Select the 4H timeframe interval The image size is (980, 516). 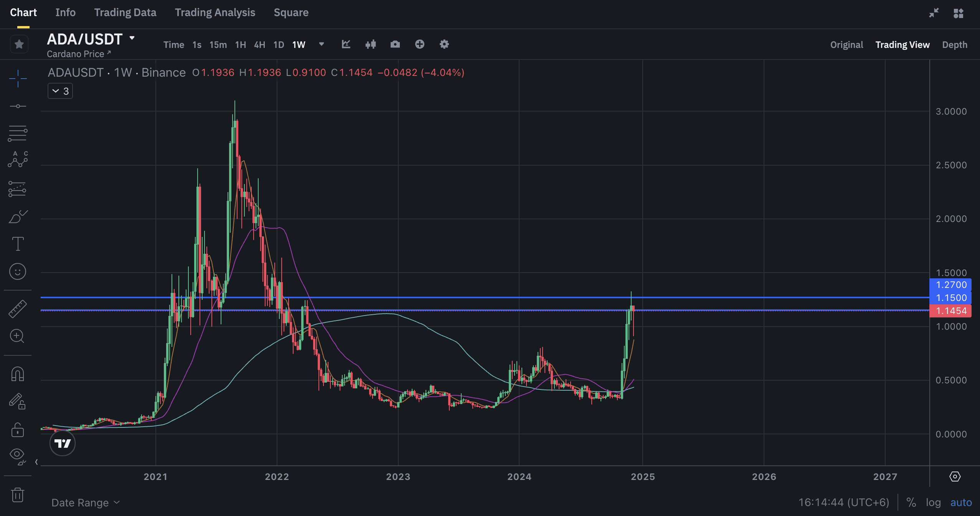pyautogui.click(x=259, y=45)
